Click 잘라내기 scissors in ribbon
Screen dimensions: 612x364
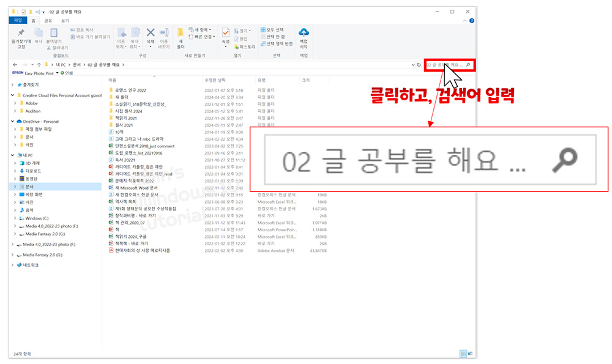click(58, 48)
